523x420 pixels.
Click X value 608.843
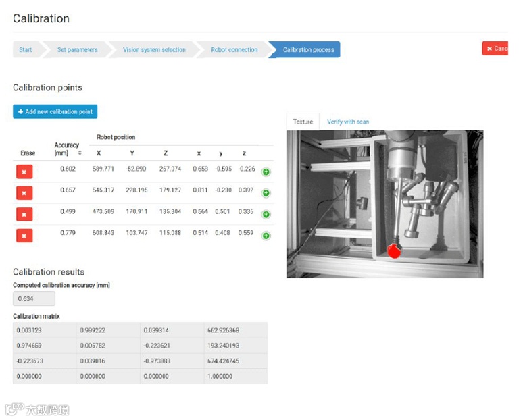[103, 233]
